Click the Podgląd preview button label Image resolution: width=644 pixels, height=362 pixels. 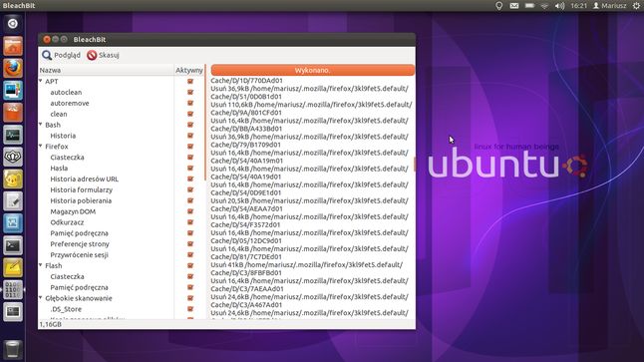click(x=68, y=55)
